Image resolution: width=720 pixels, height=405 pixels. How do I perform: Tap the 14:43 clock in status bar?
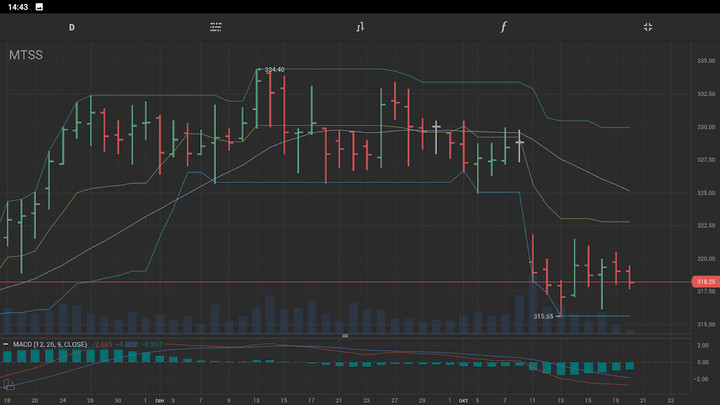click(18, 7)
